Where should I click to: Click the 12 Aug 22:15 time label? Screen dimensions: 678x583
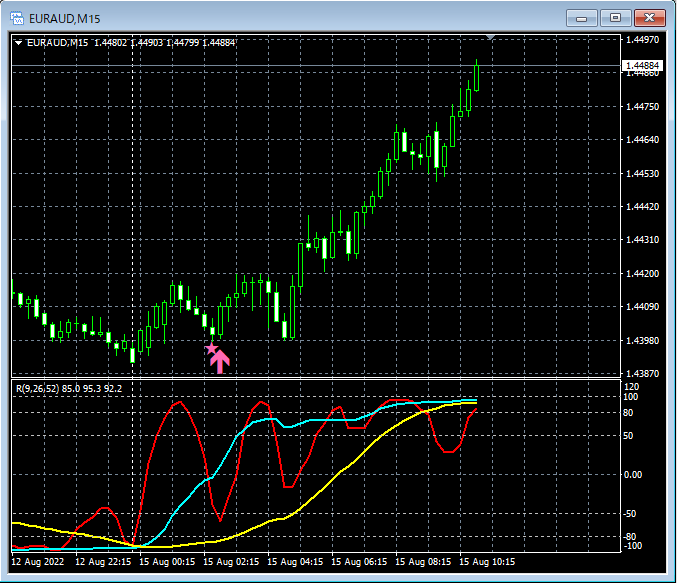(103, 562)
